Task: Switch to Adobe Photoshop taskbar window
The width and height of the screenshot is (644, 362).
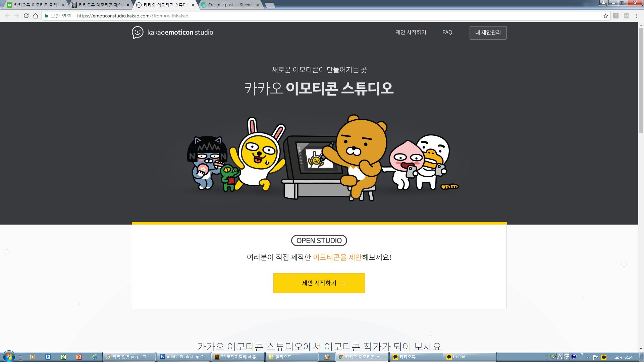Action: point(183,357)
